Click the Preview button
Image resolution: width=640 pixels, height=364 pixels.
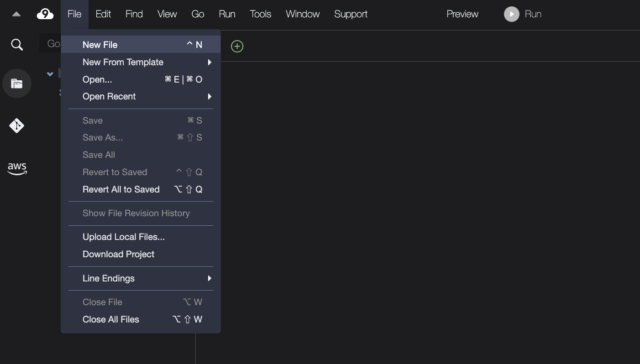pos(462,14)
